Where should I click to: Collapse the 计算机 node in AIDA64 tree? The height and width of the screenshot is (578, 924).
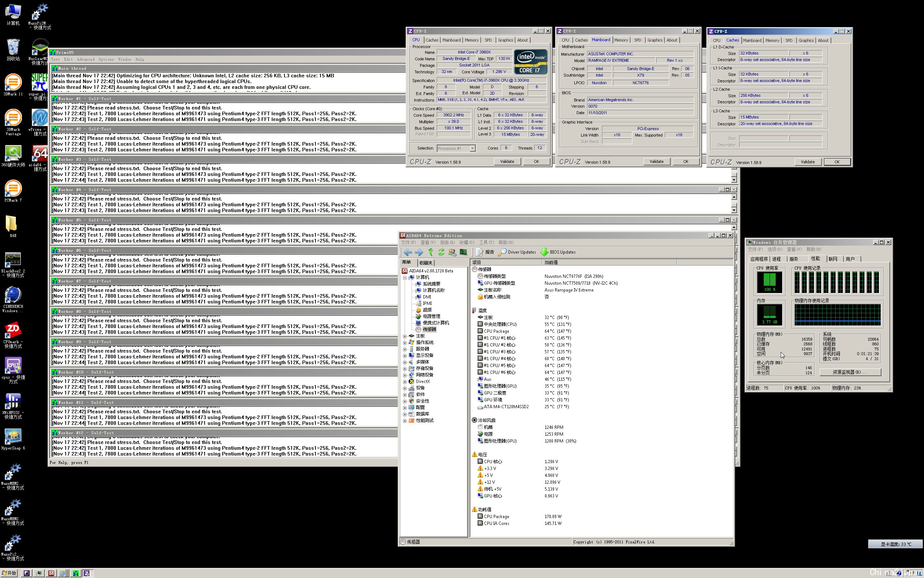[x=405, y=277]
